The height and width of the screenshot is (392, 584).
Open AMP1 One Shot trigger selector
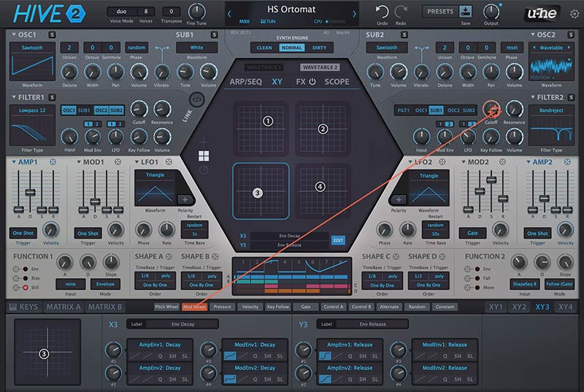coord(23,233)
